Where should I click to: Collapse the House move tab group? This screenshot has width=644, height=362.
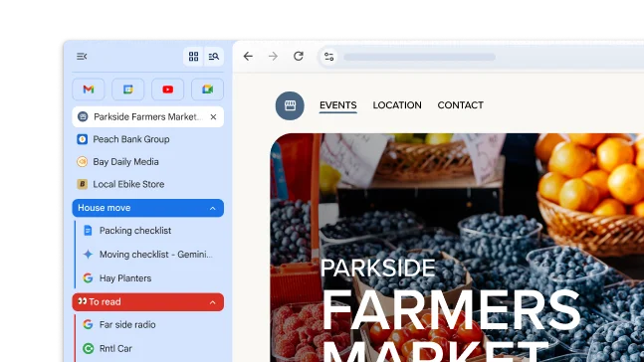[x=212, y=208]
